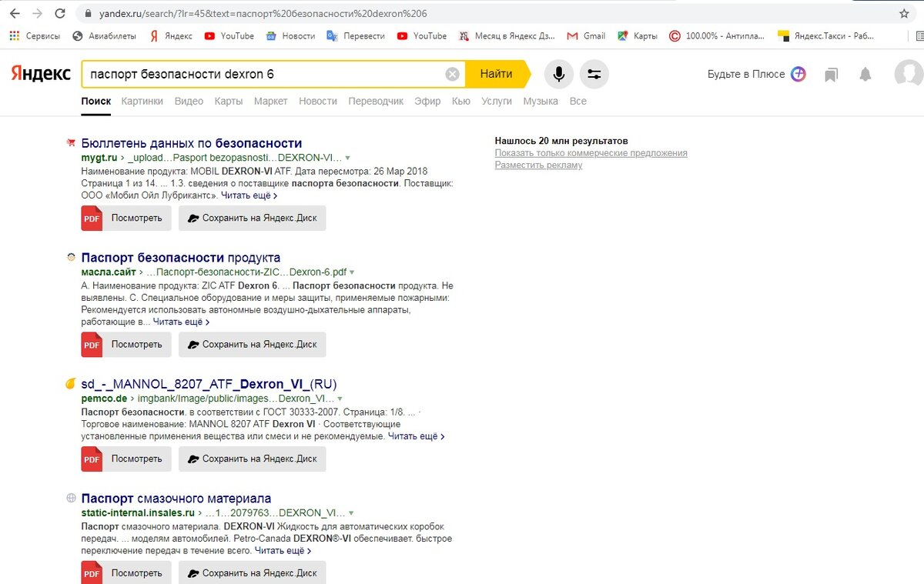Viewport: 924px width, 584px height.
Task: Open the Новости bookmark
Action: click(x=290, y=35)
